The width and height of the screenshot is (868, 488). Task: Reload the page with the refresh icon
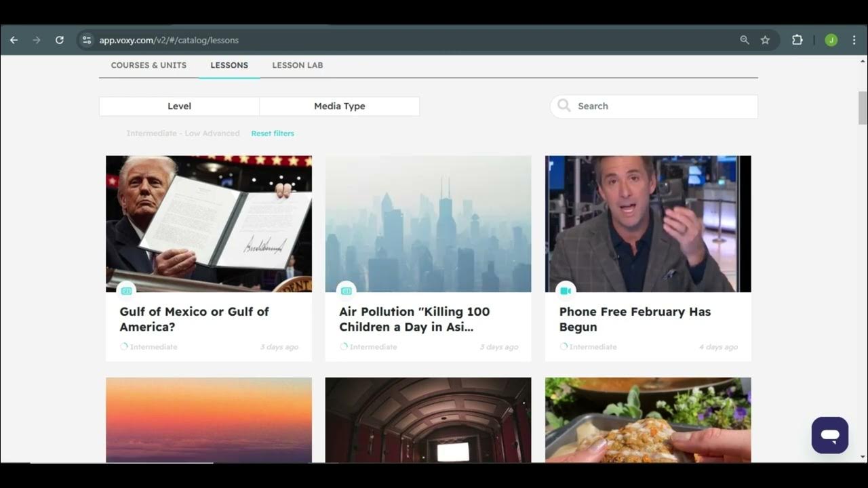pos(60,40)
